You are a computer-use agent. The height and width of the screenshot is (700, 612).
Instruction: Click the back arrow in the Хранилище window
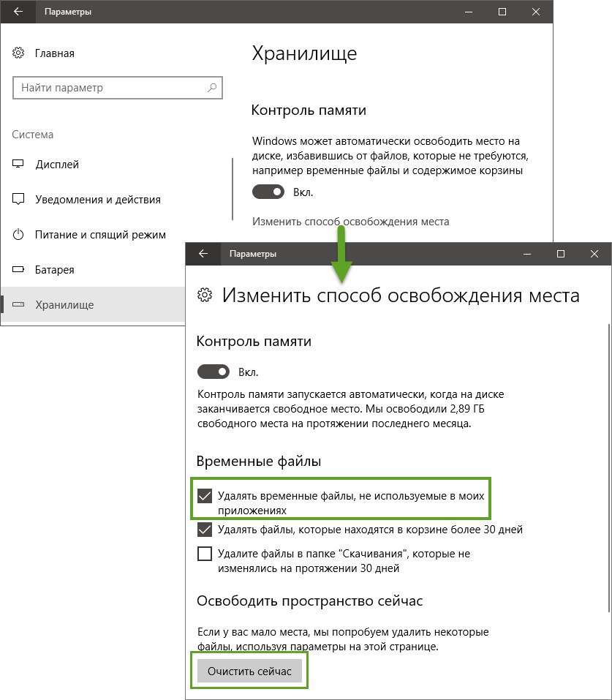point(18,12)
